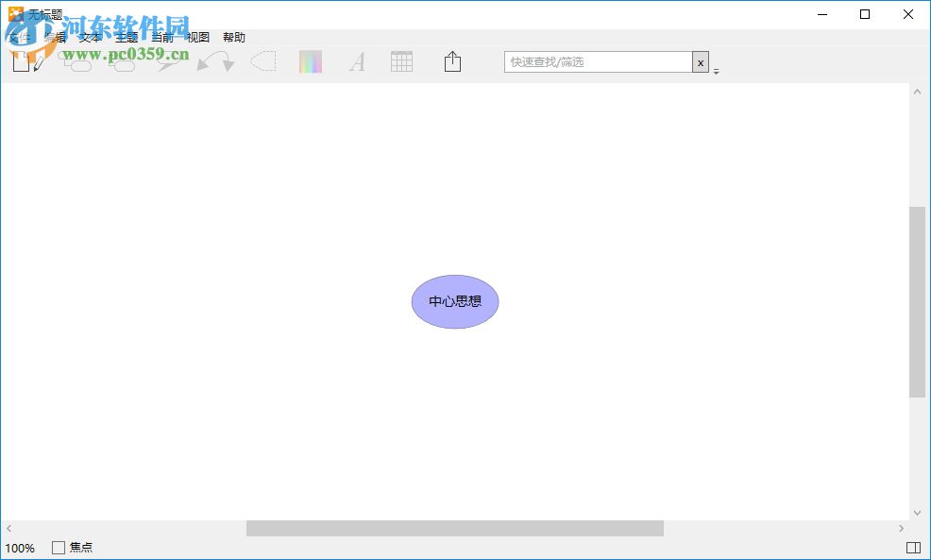931x560 pixels.
Task: Expand the search options dropdown arrow
Action: (716, 71)
